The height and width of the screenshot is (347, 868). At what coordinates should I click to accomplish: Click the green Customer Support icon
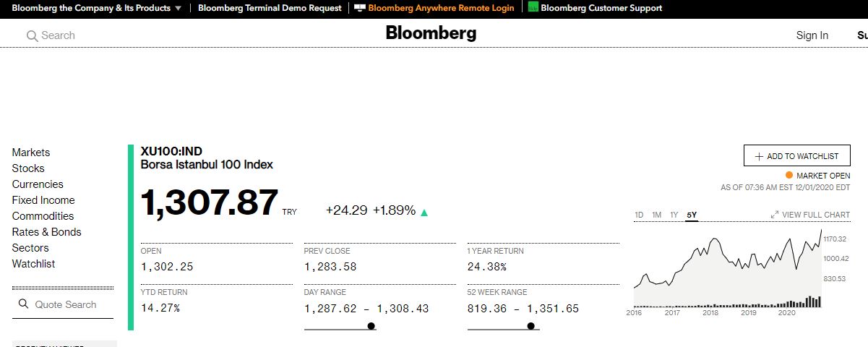(x=533, y=7)
